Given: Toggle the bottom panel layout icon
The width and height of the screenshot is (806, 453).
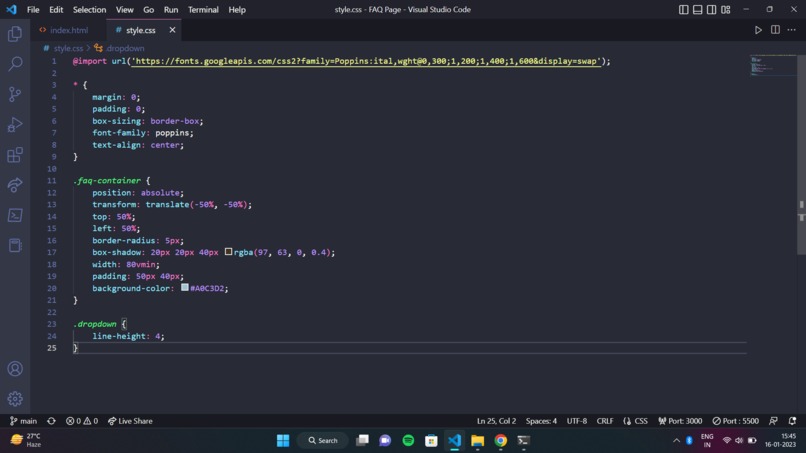Looking at the screenshot, I should click(x=698, y=10).
